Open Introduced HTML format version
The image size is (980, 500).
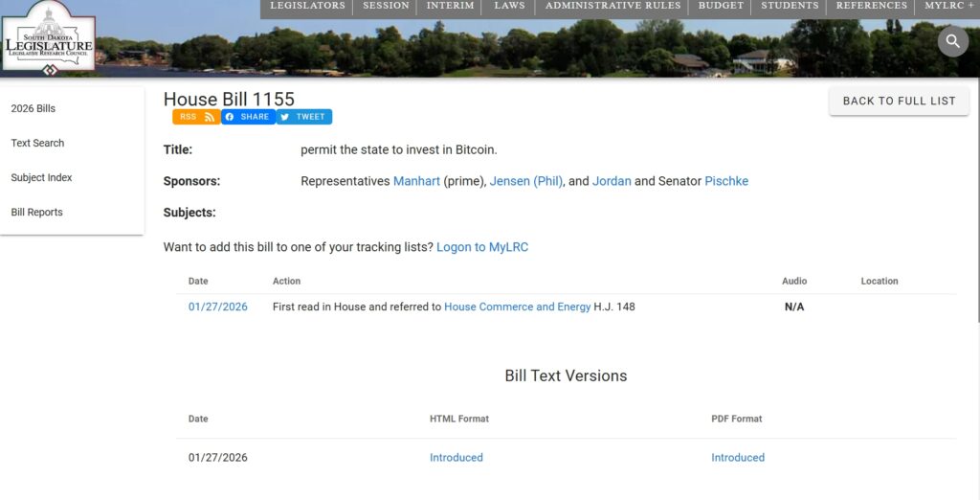click(x=457, y=458)
